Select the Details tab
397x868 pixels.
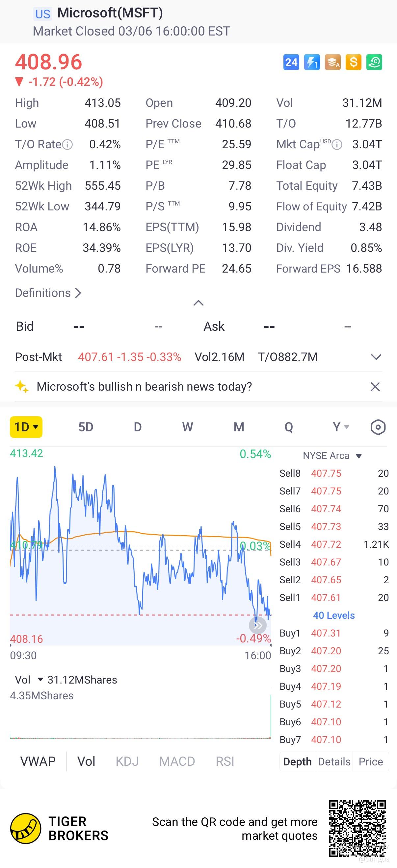(334, 761)
